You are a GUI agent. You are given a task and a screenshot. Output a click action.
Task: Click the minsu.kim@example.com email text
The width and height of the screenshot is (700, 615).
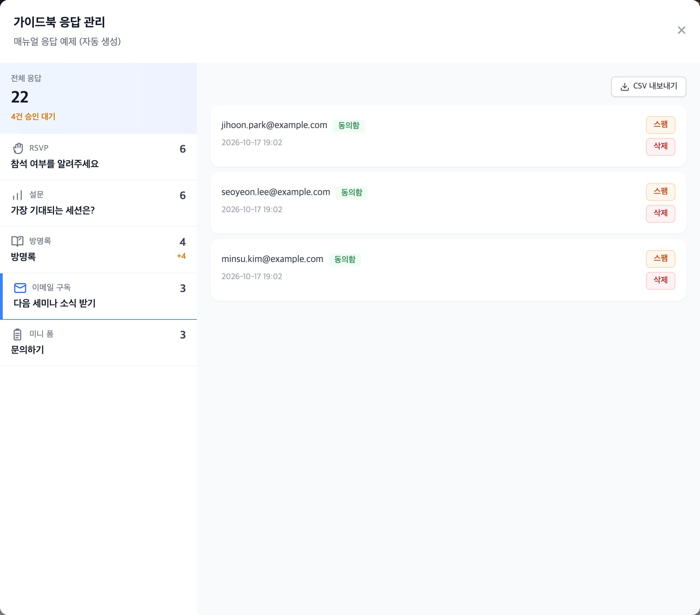[272, 259]
